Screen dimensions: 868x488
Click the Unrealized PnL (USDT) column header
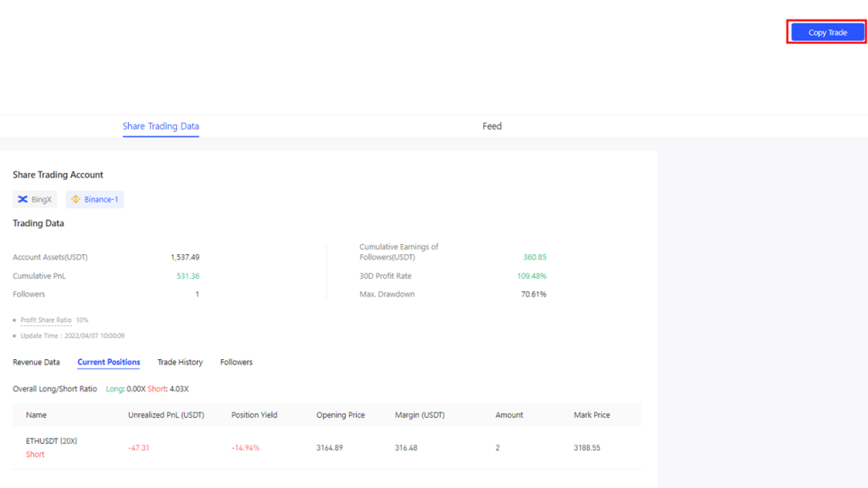point(166,414)
